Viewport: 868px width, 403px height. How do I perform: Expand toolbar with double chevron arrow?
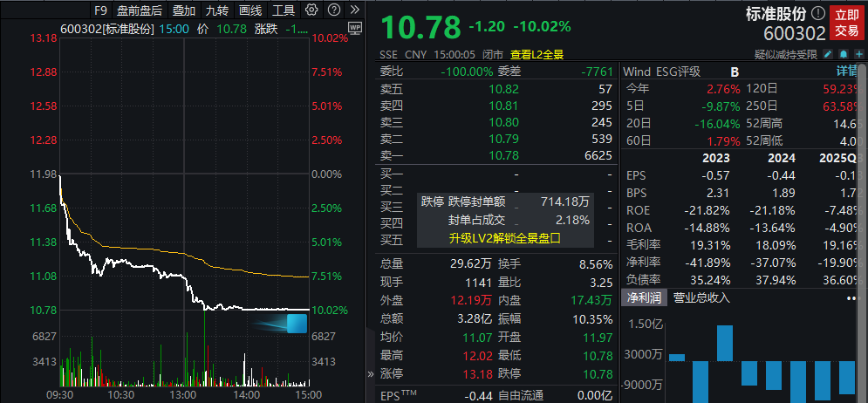point(353,11)
